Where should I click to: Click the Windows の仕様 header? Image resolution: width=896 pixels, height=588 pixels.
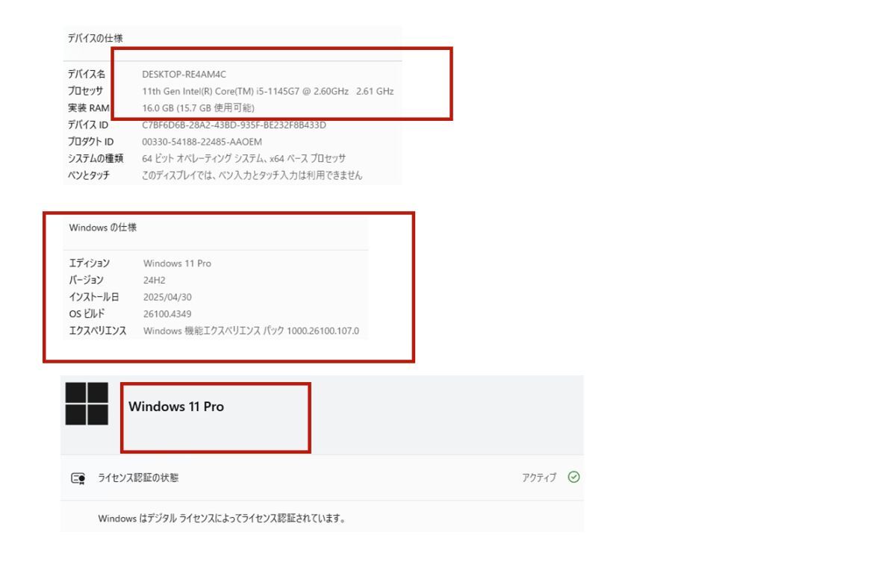point(102,227)
